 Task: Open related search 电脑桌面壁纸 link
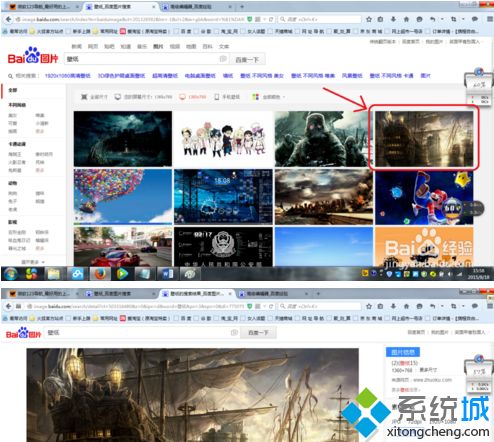pos(200,76)
